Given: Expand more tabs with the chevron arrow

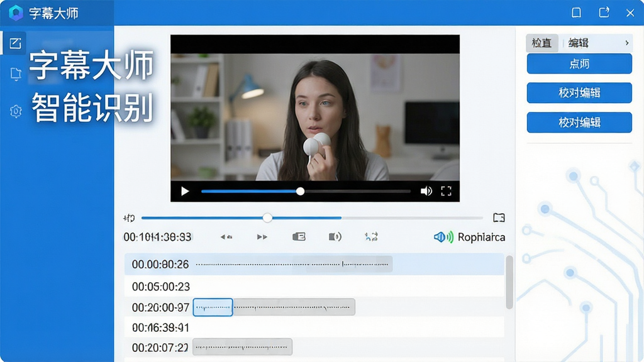Looking at the screenshot, I should click(x=627, y=43).
